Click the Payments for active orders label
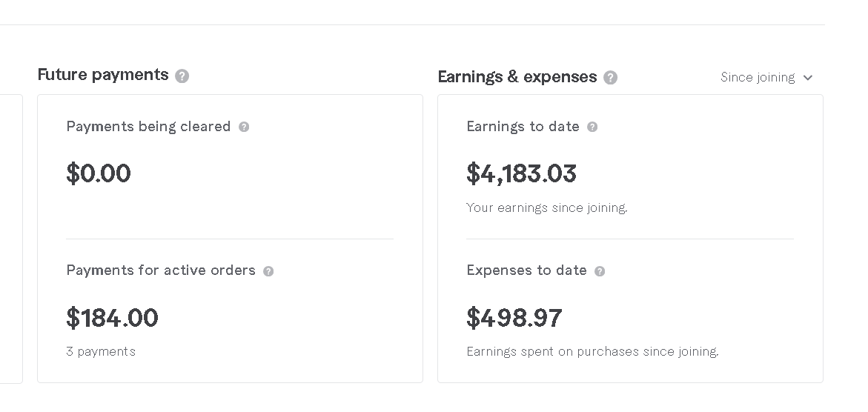 pos(161,270)
